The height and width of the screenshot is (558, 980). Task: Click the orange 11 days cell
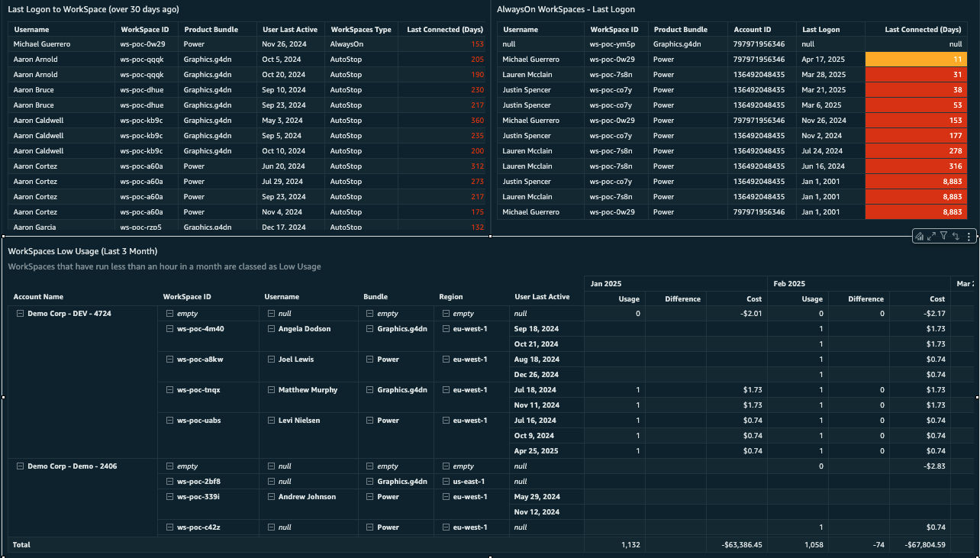[915, 59]
